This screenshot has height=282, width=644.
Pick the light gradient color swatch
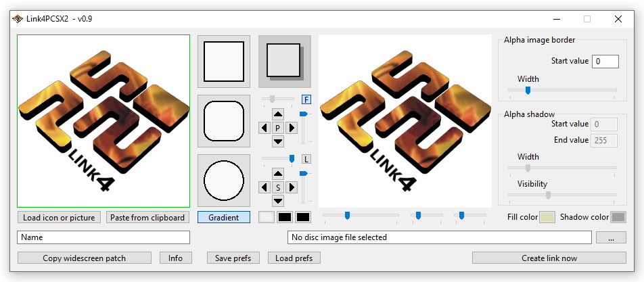click(x=267, y=218)
